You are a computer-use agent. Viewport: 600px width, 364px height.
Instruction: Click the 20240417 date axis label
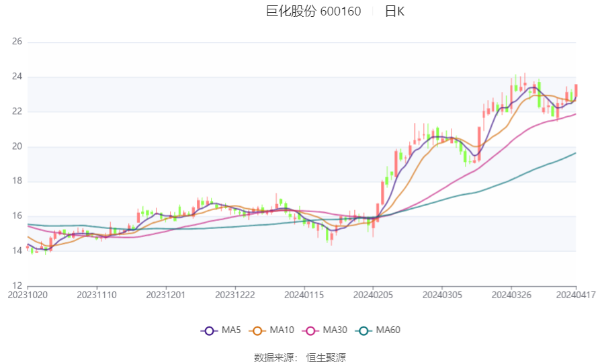576,295
